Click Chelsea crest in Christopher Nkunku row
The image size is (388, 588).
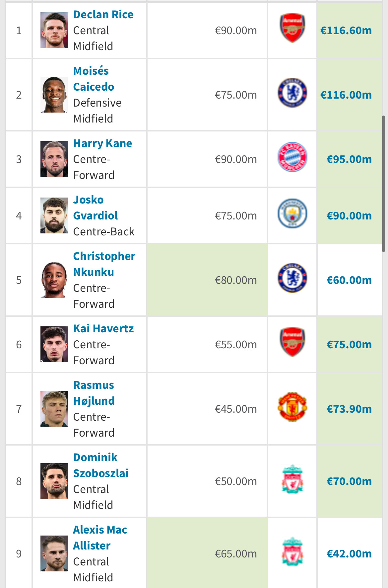[292, 278]
